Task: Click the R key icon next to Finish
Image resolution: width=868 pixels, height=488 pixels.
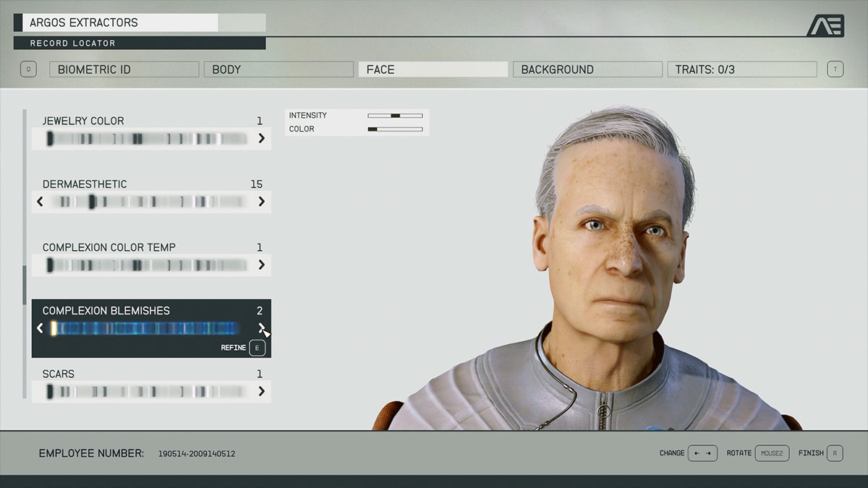Action: click(833, 453)
